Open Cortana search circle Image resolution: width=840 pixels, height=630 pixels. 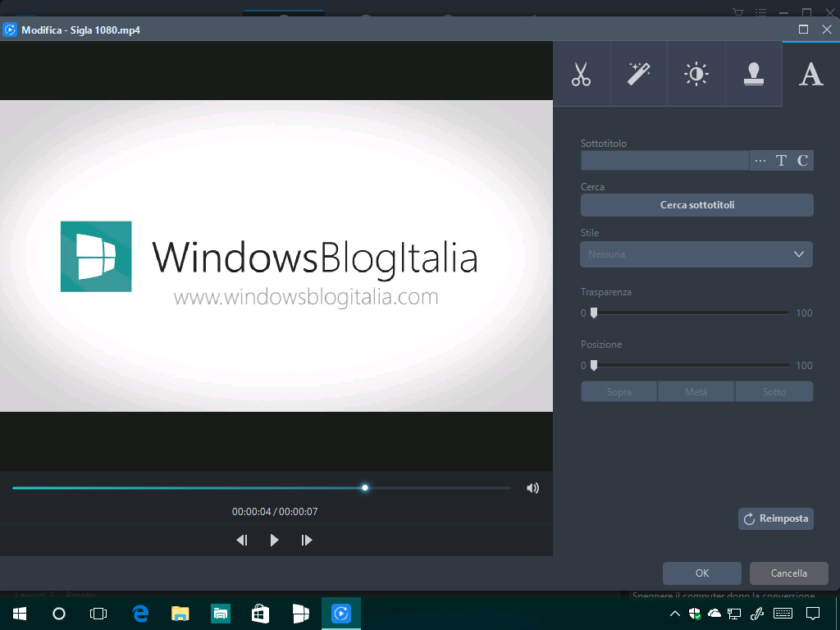pyautogui.click(x=59, y=614)
